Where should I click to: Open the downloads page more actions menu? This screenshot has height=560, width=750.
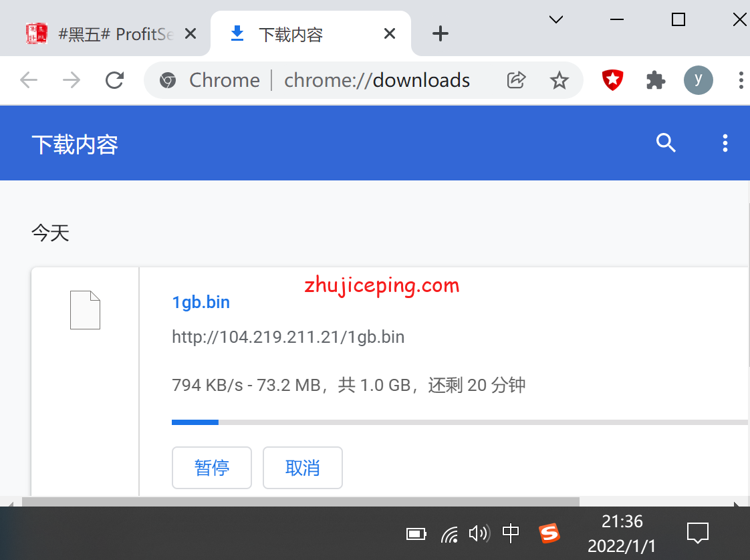tap(725, 143)
